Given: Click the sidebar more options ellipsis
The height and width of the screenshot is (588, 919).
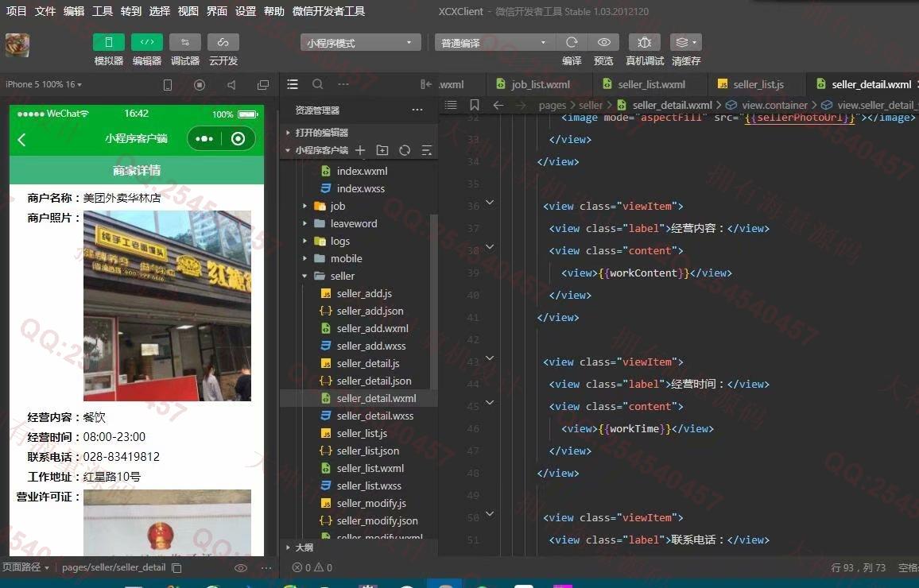Looking at the screenshot, I should point(343,84).
